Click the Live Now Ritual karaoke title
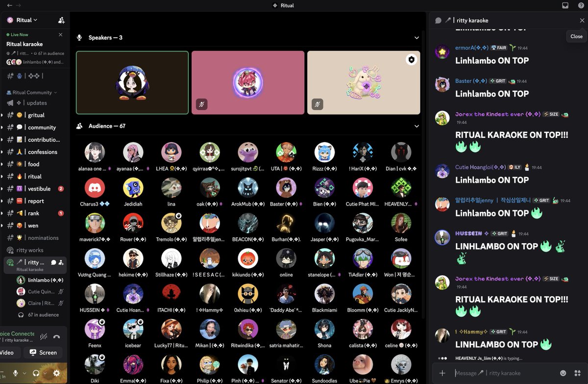 pyautogui.click(x=24, y=44)
